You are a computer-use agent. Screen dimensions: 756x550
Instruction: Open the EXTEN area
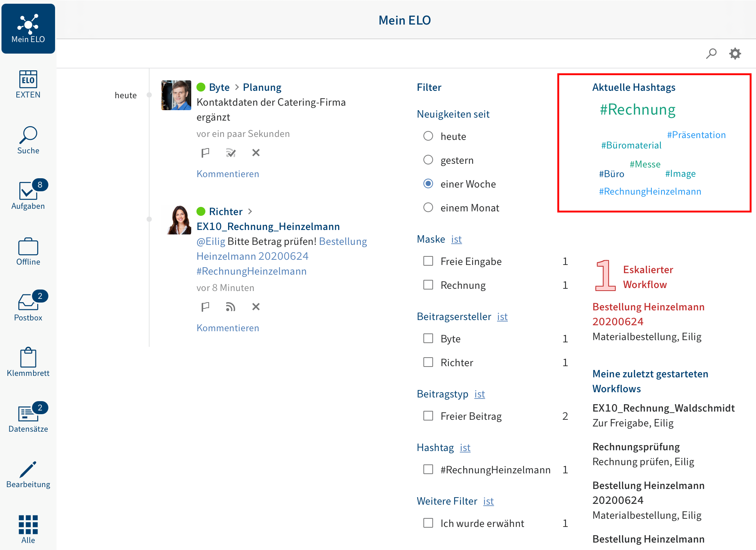pyautogui.click(x=28, y=84)
